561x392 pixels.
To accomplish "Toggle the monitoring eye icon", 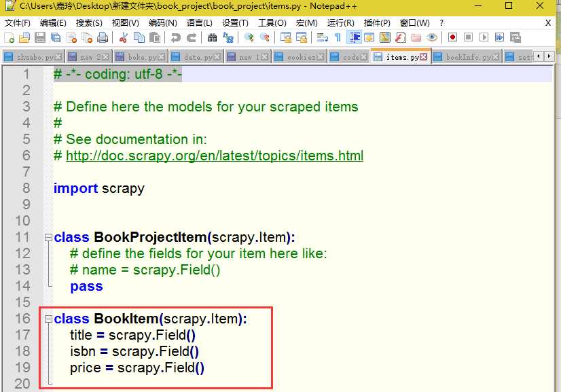I will click(x=432, y=37).
